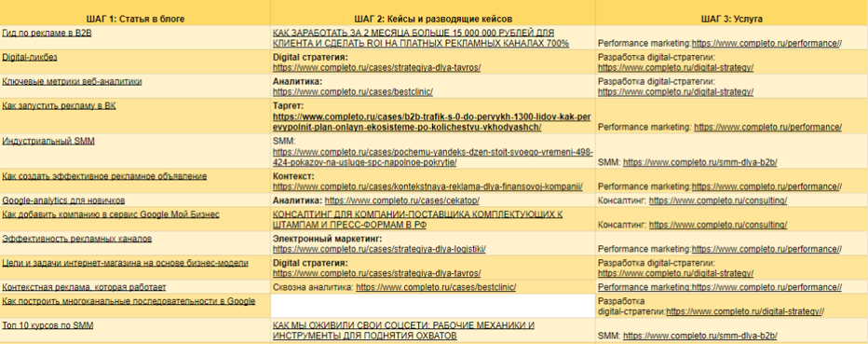Viewport: 868px width, 344px height.
Task: Click 'Эффективность рекламных каналов' link
Action: 77,239
